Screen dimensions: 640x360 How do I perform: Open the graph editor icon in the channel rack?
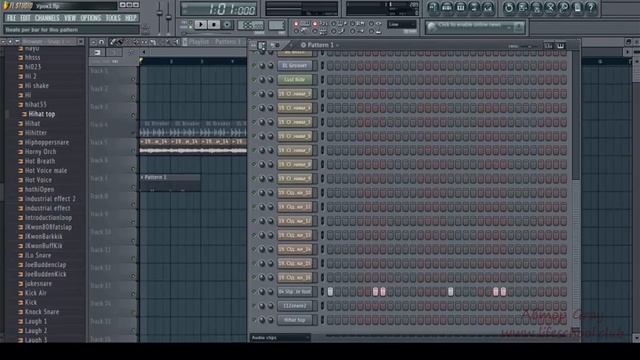point(548,46)
